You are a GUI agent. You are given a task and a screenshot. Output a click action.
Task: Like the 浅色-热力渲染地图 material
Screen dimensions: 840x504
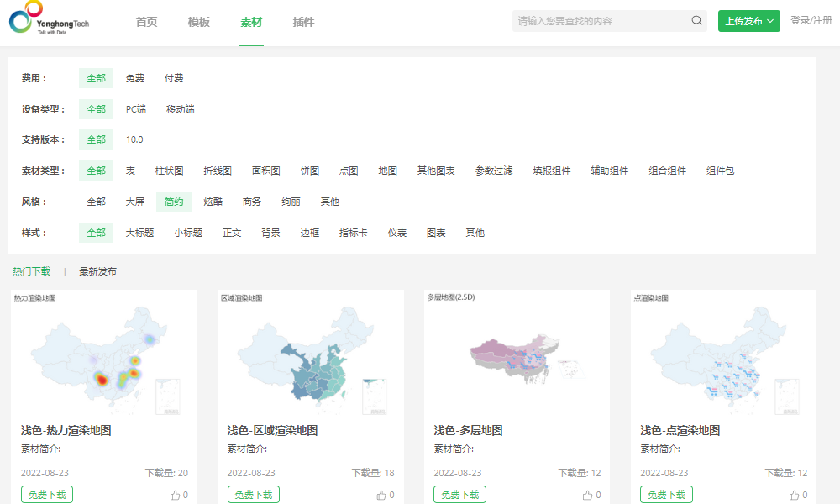tap(176, 494)
